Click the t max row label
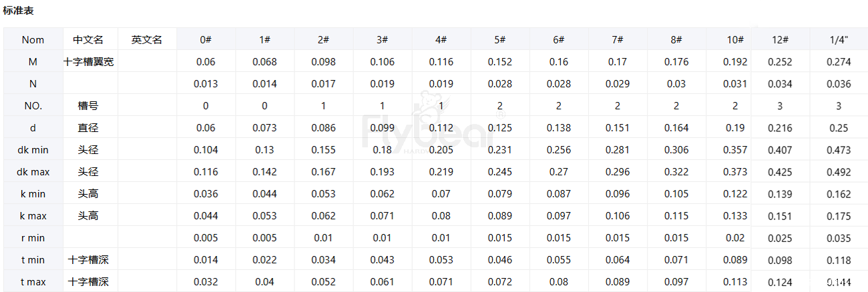Screen dimensions: 868x292 tap(33, 282)
